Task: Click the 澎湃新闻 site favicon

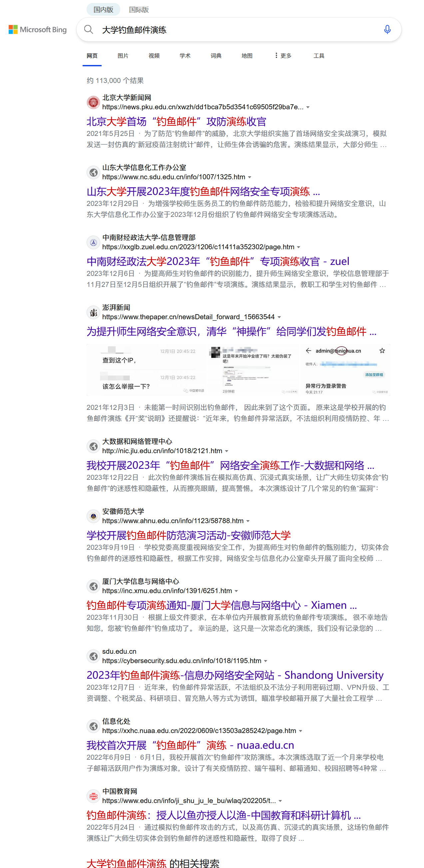Action: [93, 312]
